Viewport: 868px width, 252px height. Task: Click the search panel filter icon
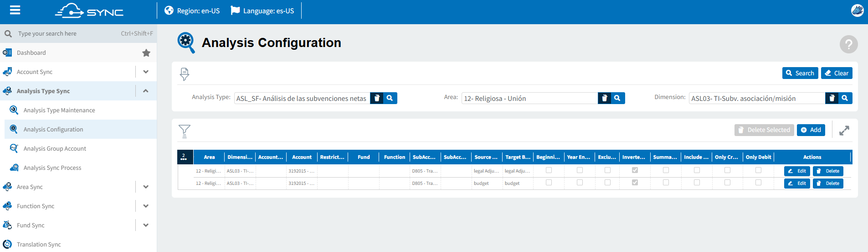(185, 74)
